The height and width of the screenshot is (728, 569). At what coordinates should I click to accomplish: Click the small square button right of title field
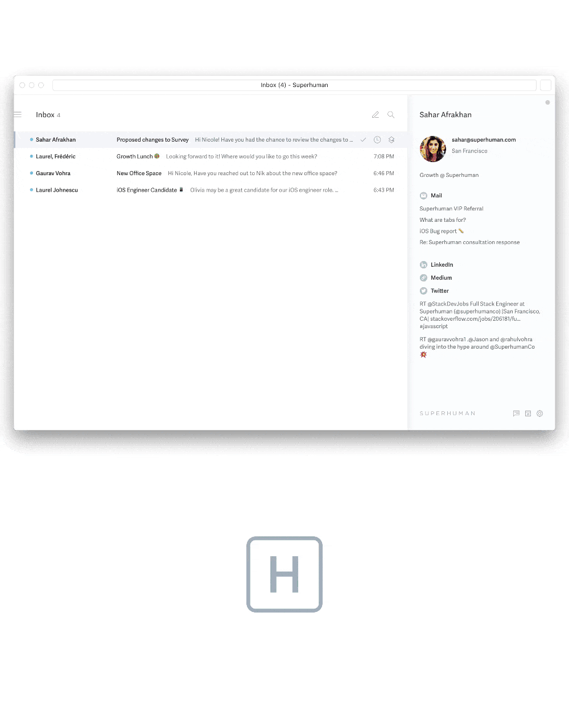coord(546,85)
